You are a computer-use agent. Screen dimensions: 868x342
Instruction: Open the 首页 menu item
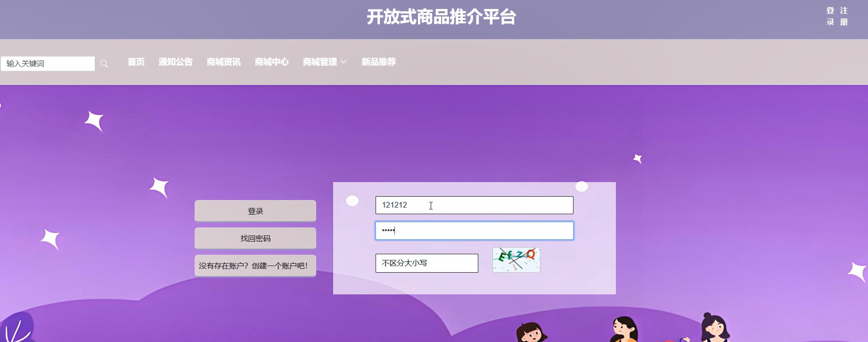coord(136,62)
